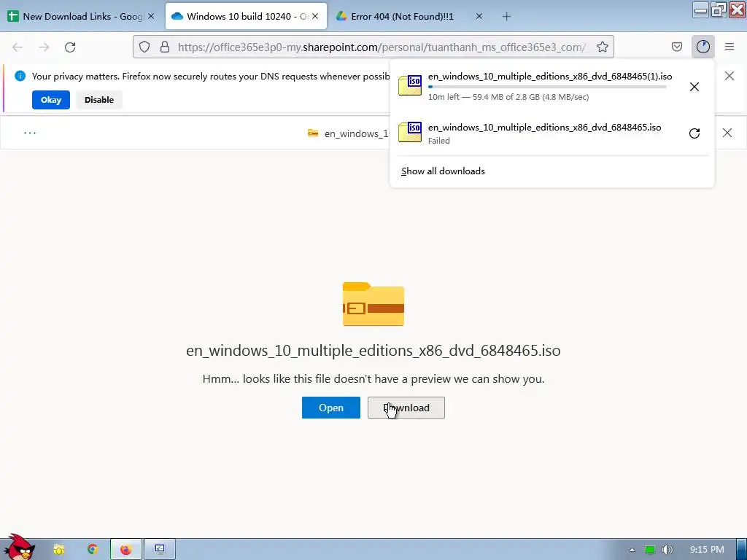This screenshot has width=747, height=560.
Task: Open volume speaker tray icon
Action: tap(667, 550)
